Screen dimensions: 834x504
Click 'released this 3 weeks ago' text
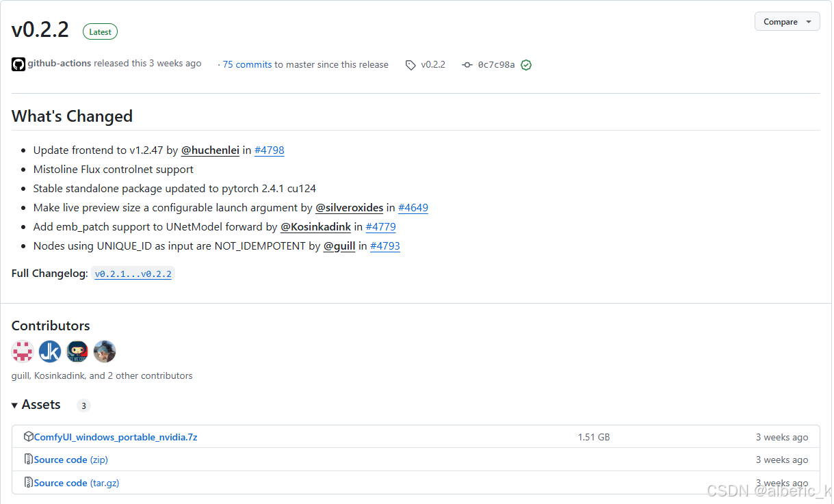148,63
